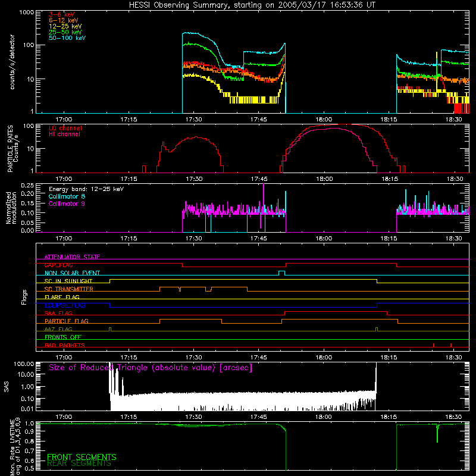Image resolution: width=476 pixels, height=476 pixels.
Task: Click the SC_TRANSMITTER flag label
Action: pos(69,289)
